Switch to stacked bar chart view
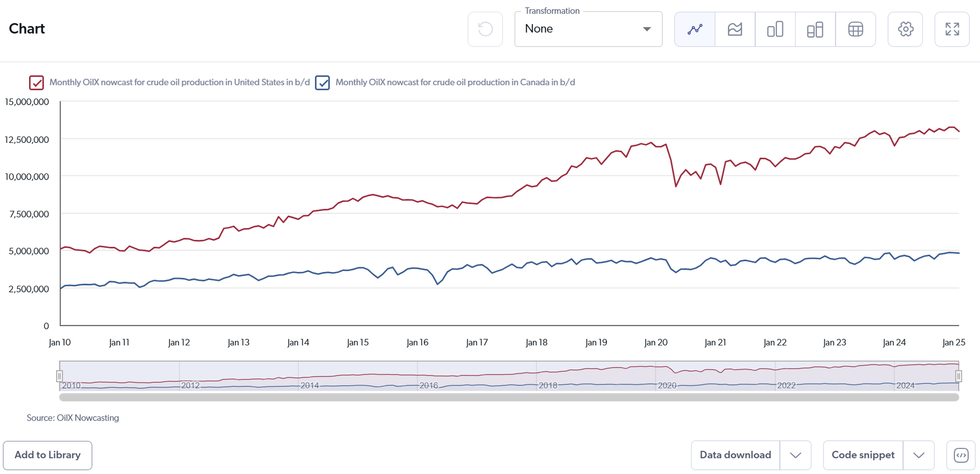 815,29
